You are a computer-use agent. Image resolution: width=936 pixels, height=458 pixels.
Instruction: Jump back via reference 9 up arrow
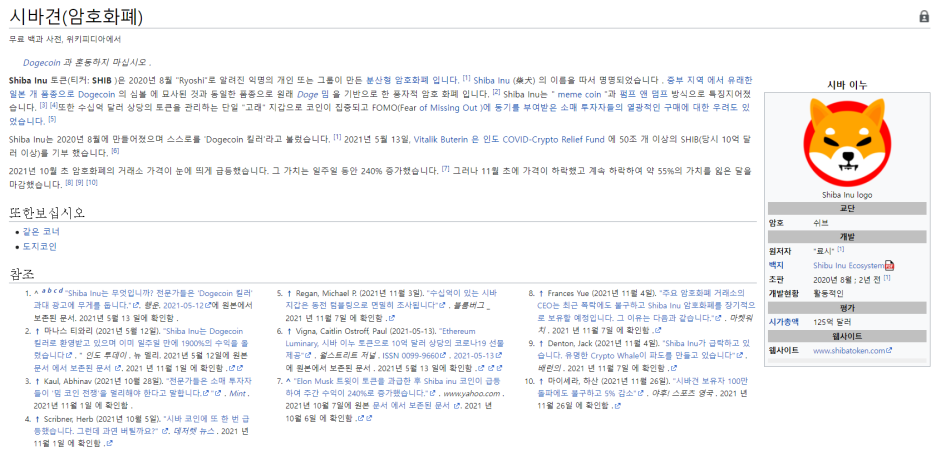[x=541, y=343]
